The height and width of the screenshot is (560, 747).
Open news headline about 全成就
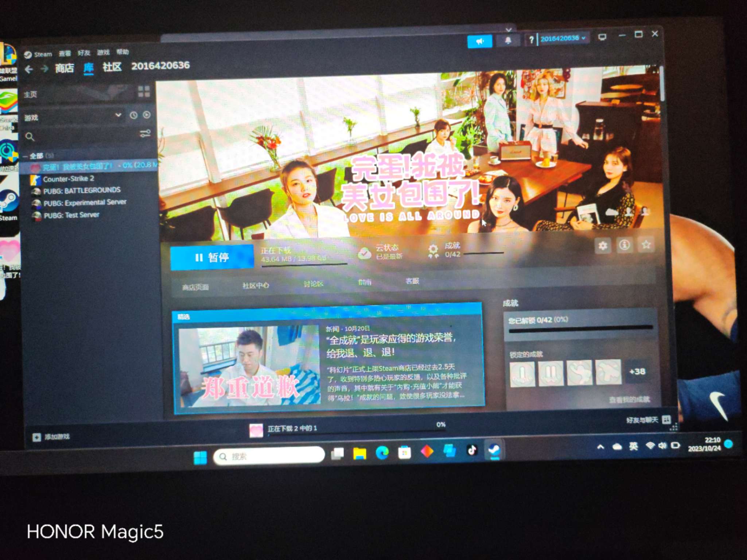click(391, 345)
